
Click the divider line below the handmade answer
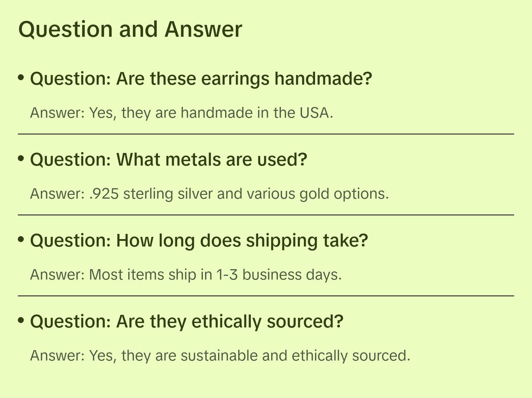point(266,134)
